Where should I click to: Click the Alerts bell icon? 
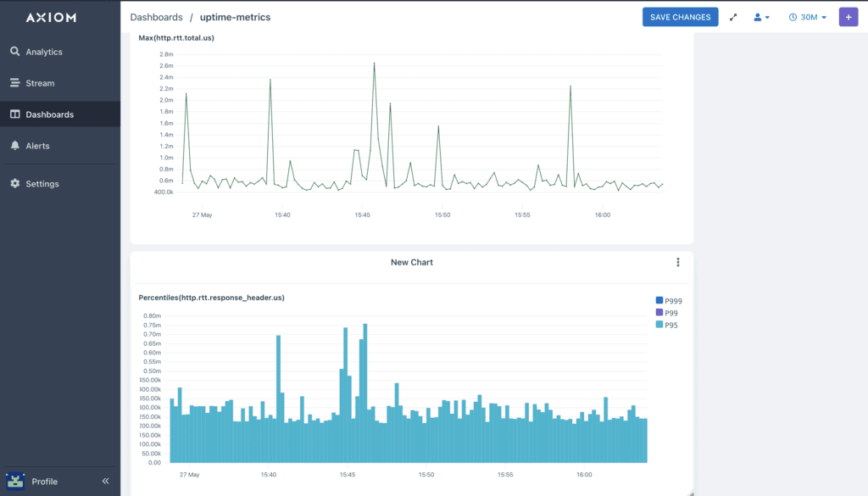click(x=14, y=146)
